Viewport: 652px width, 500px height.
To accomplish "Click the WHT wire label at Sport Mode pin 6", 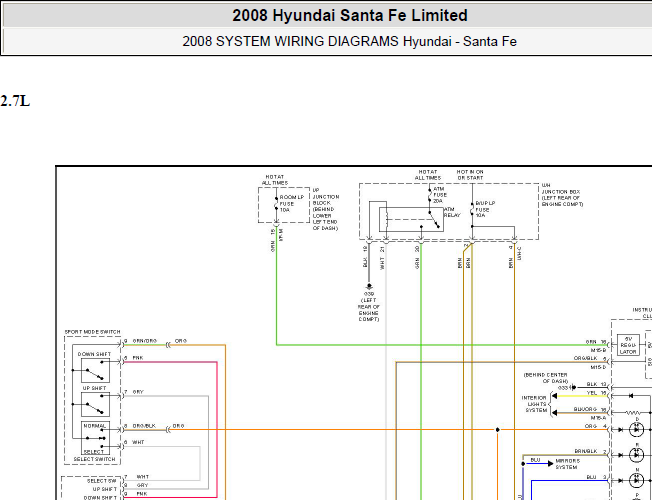I will [138, 443].
